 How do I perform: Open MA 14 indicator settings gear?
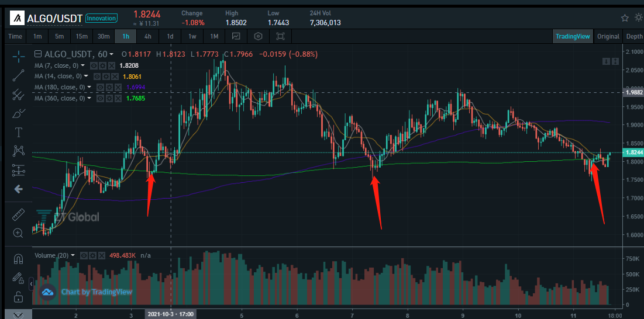[x=105, y=77]
